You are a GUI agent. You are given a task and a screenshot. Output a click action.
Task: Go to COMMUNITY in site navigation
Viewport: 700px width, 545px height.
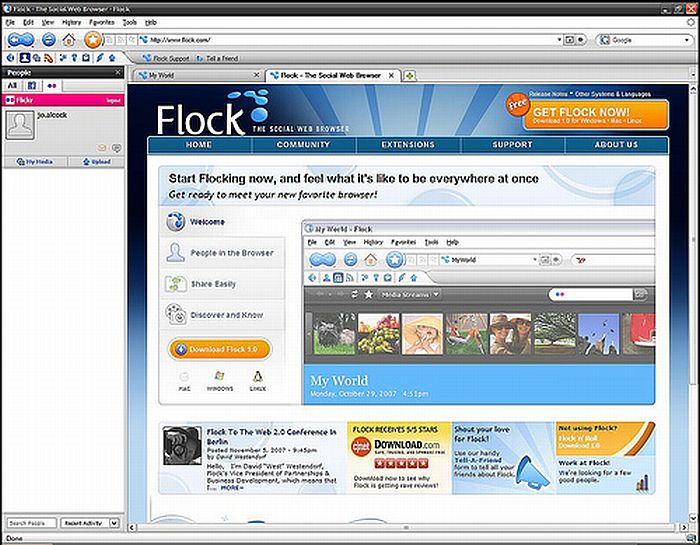click(x=303, y=145)
